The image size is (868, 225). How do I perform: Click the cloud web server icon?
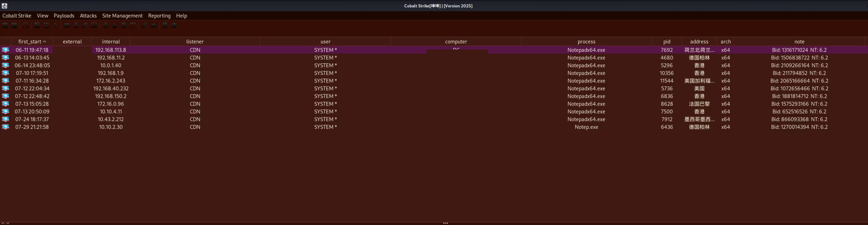(x=154, y=25)
